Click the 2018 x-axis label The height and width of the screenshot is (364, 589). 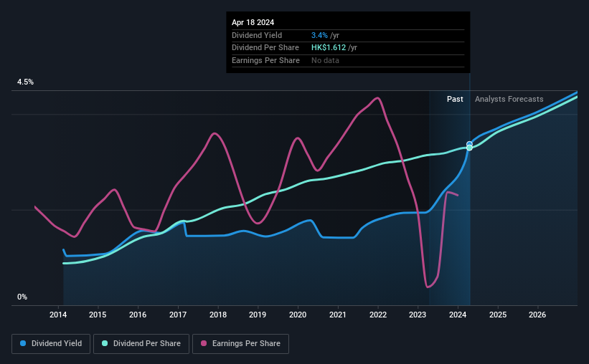coord(218,315)
